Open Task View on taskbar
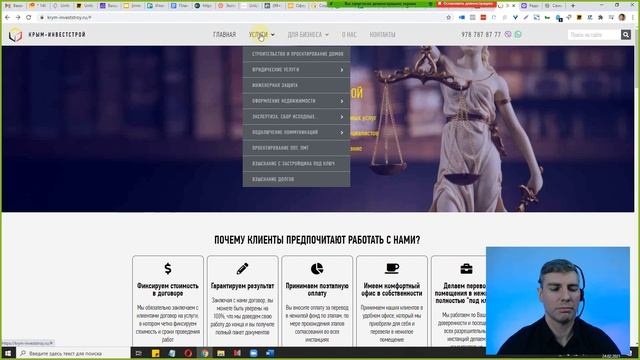640x360 pixels. [x=139, y=353]
